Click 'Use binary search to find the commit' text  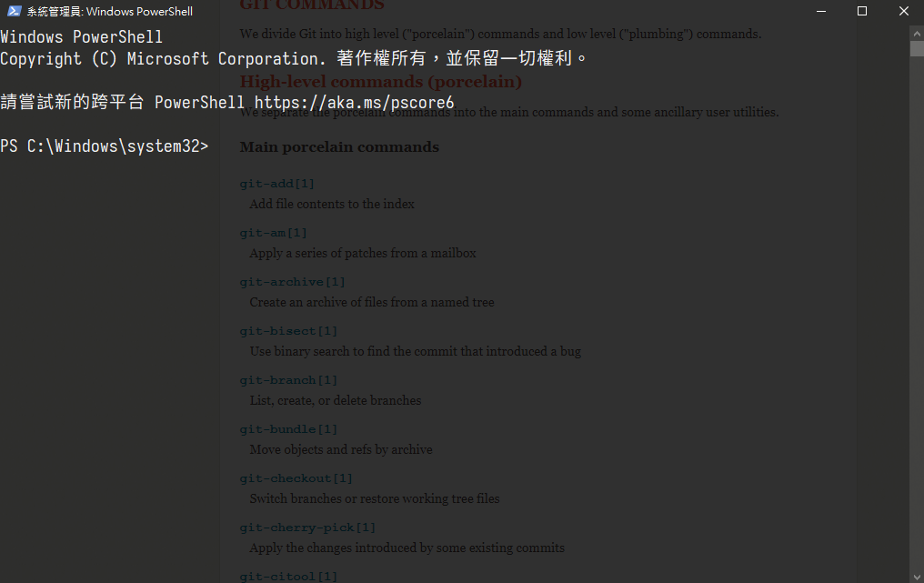coord(415,351)
